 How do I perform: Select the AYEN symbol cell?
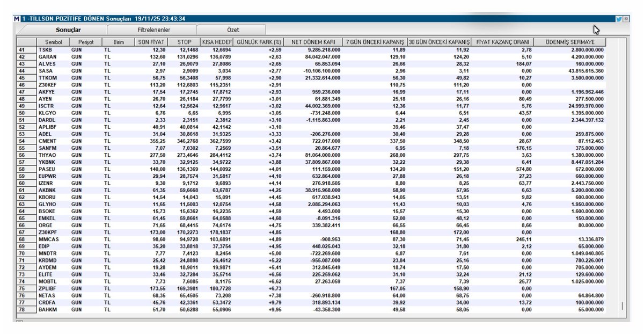tap(53, 99)
